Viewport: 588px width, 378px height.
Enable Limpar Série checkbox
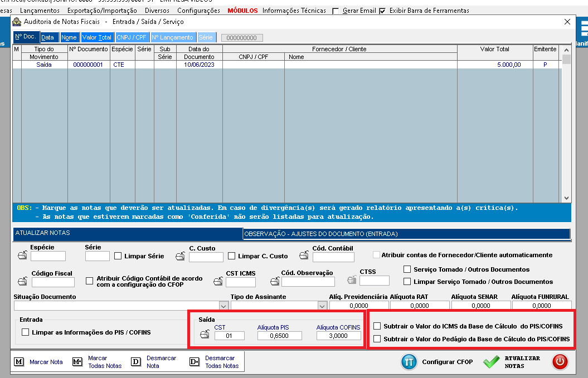[x=118, y=256]
